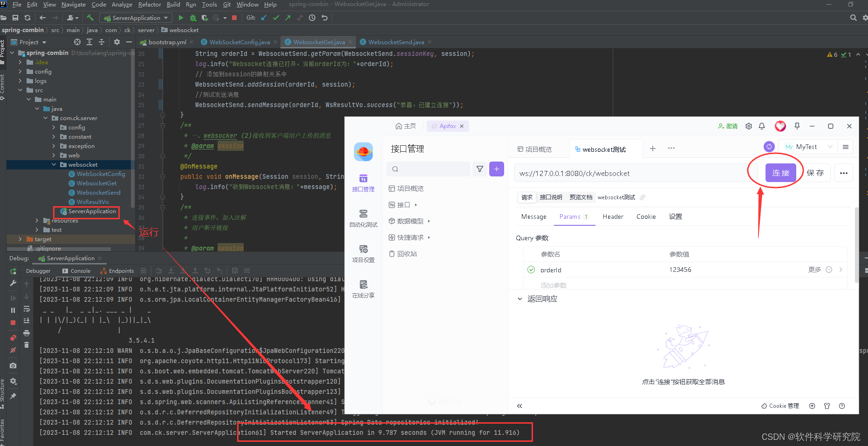Click the ws://127.0.0.1:8080/ck/websocket address field
The height and width of the screenshot is (446, 868).
629,173
